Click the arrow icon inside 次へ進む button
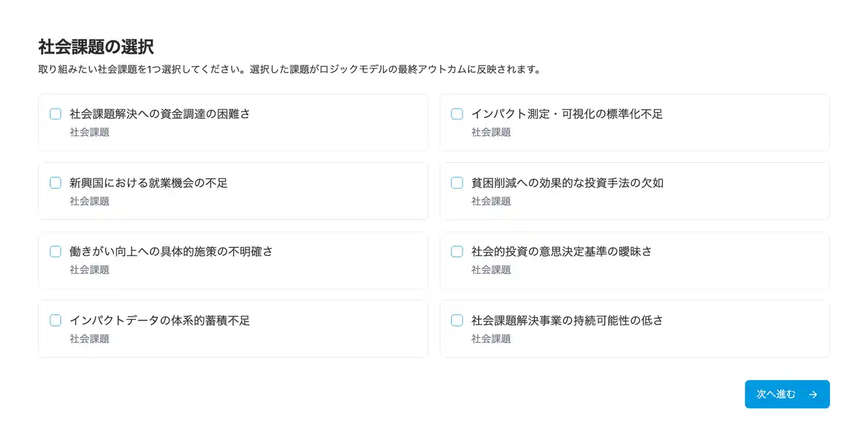The width and height of the screenshot is (868, 446). tap(812, 394)
